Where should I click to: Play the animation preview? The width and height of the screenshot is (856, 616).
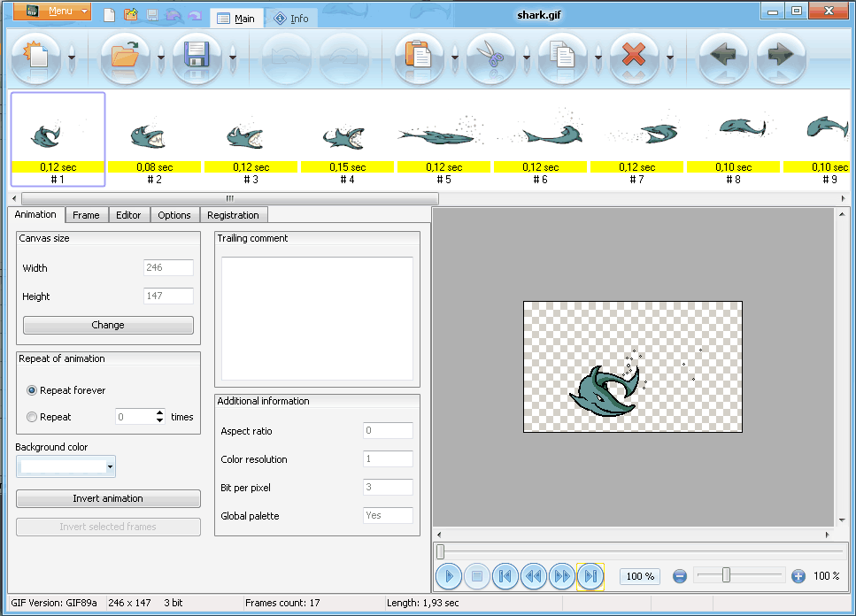[x=449, y=576]
